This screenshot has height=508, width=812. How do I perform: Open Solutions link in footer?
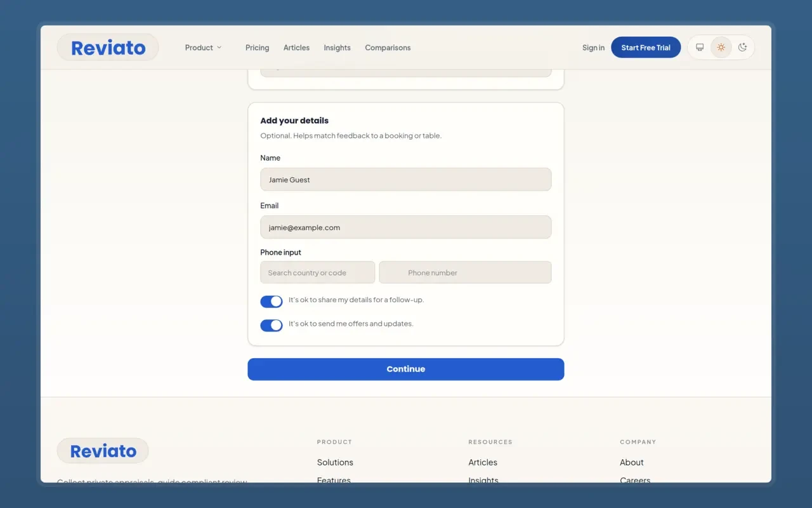[335, 462]
